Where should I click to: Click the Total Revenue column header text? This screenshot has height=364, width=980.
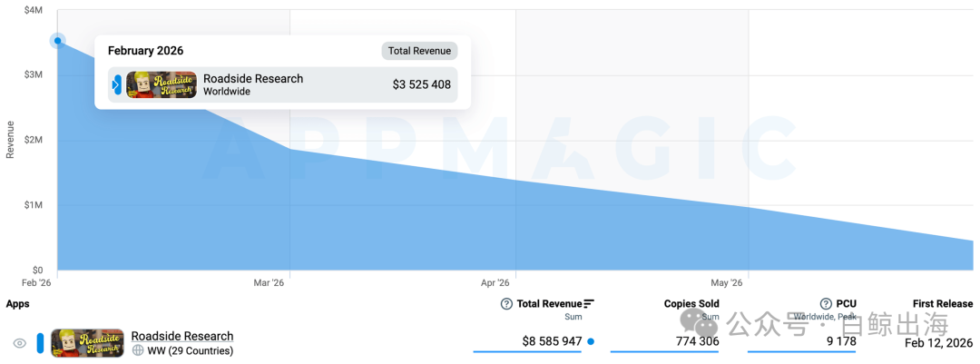pyautogui.click(x=549, y=304)
